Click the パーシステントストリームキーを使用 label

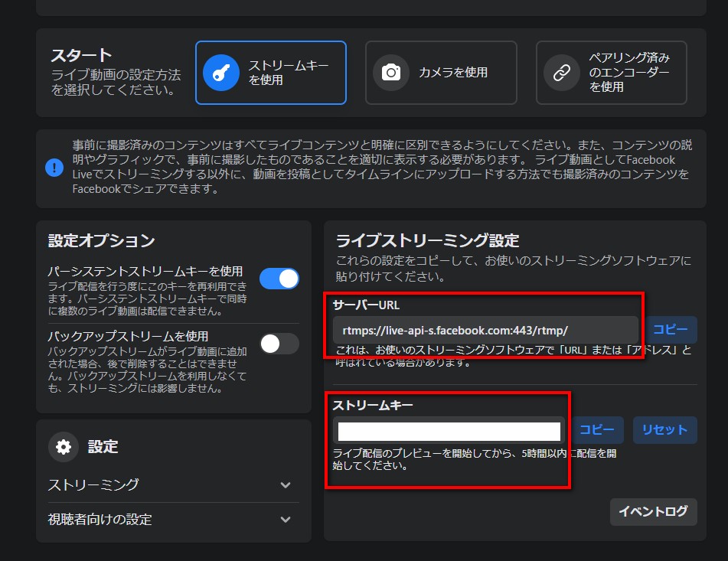pos(145,271)
